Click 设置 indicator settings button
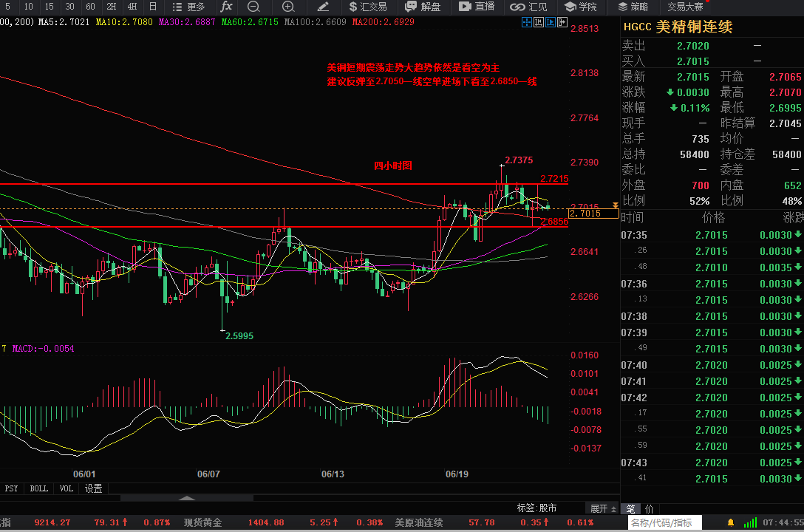804x532 pixels. [93, 488]
